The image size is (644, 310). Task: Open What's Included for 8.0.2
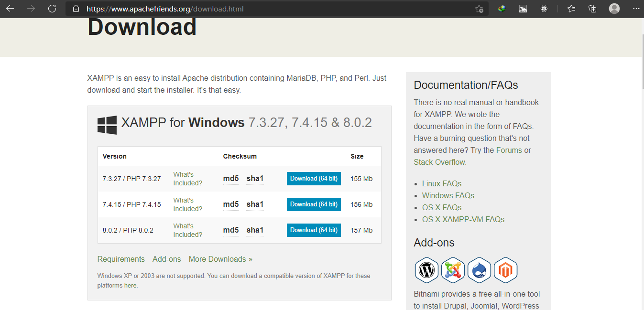pyautogui.click(x=187, y=230)
